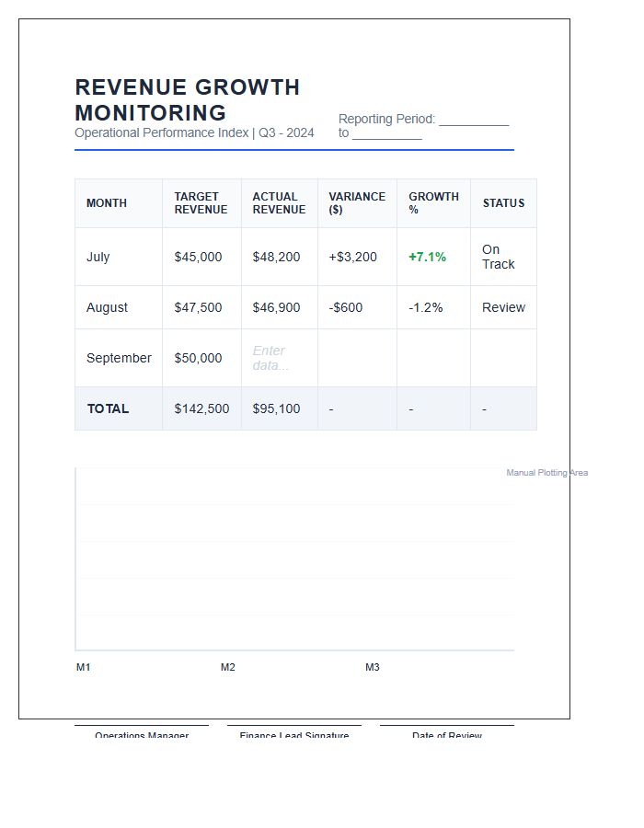Click the empty September status cell

[x=503, y=358]
